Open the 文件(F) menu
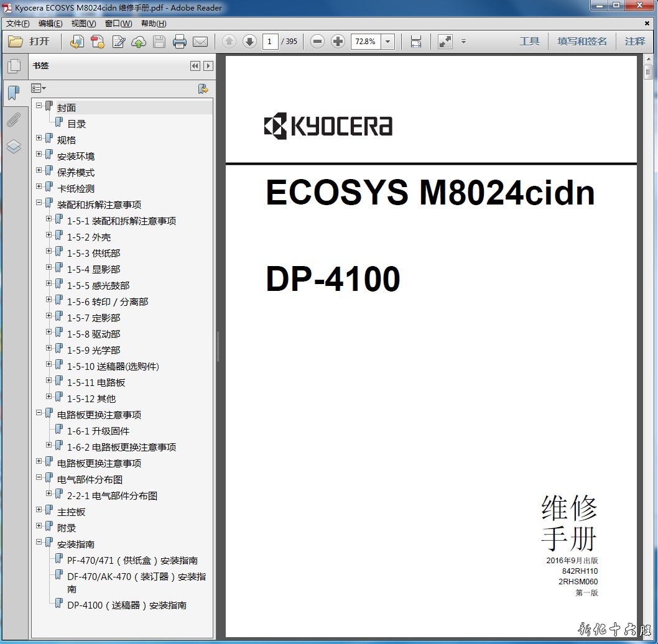This screenshot has height=644, width=658. [18, 24]
